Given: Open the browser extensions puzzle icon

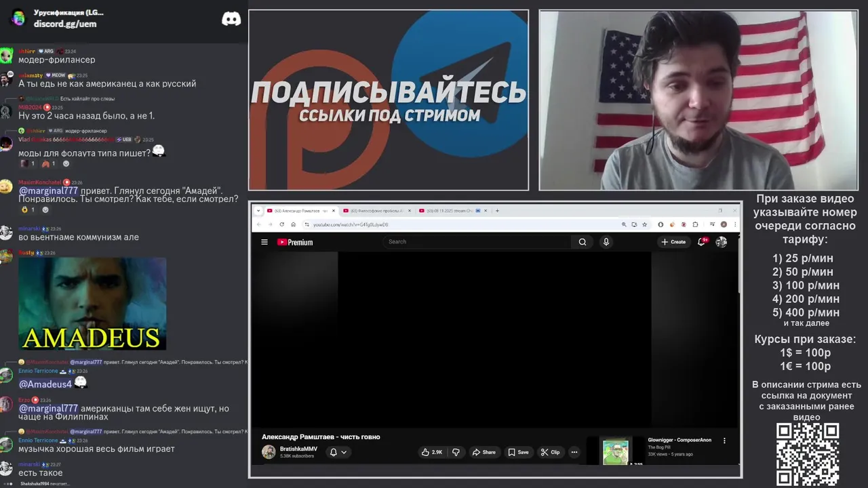Looking at the screenshot, I should (x=695, y=224).
